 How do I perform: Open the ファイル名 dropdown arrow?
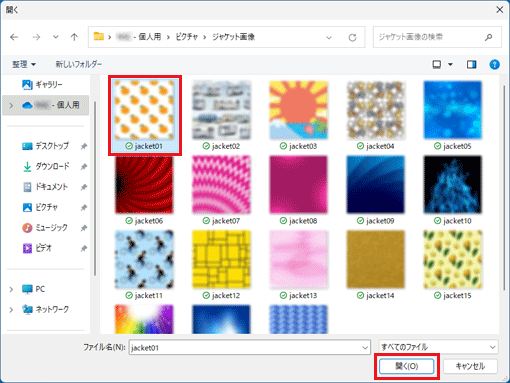(x=365, y=348)
